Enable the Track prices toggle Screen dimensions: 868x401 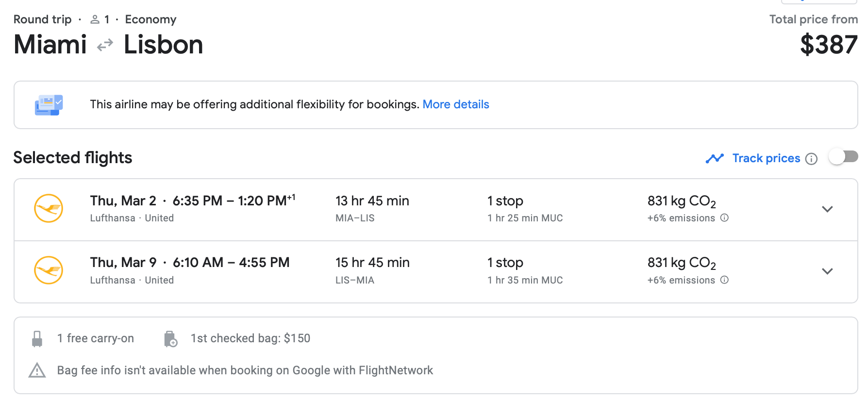click(843, 157)
